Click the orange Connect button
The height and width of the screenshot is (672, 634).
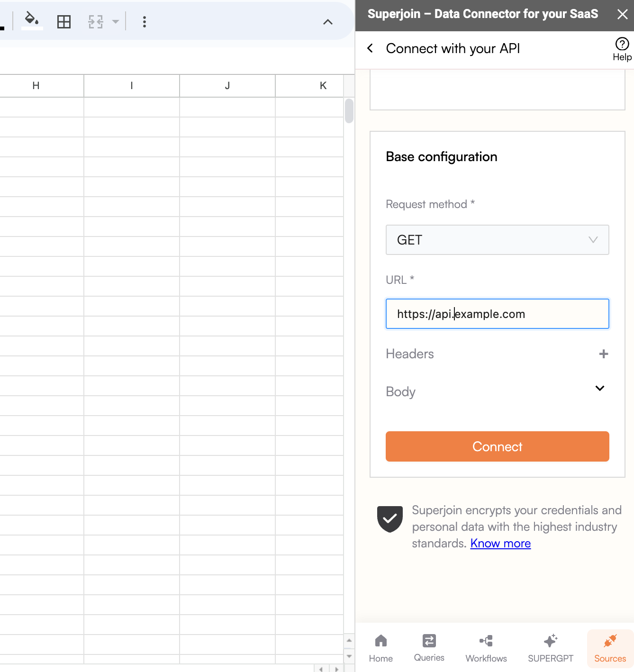[497, 446]
